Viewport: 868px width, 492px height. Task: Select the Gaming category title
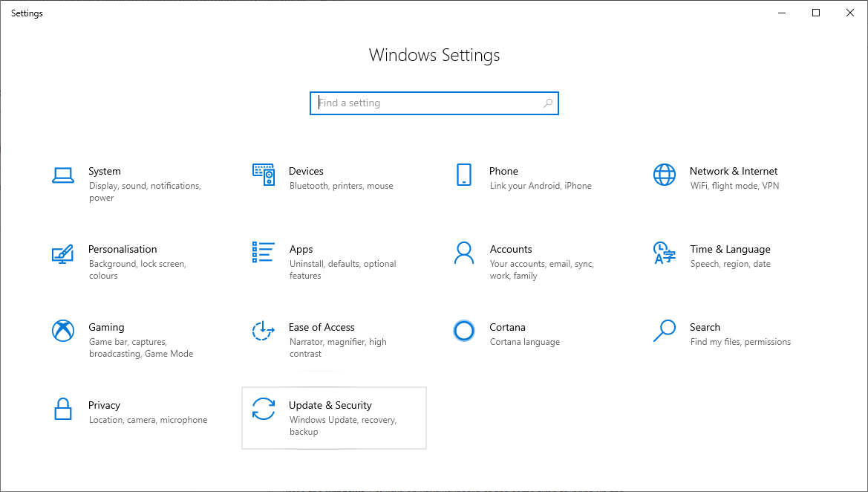click(x=106, y=328)
